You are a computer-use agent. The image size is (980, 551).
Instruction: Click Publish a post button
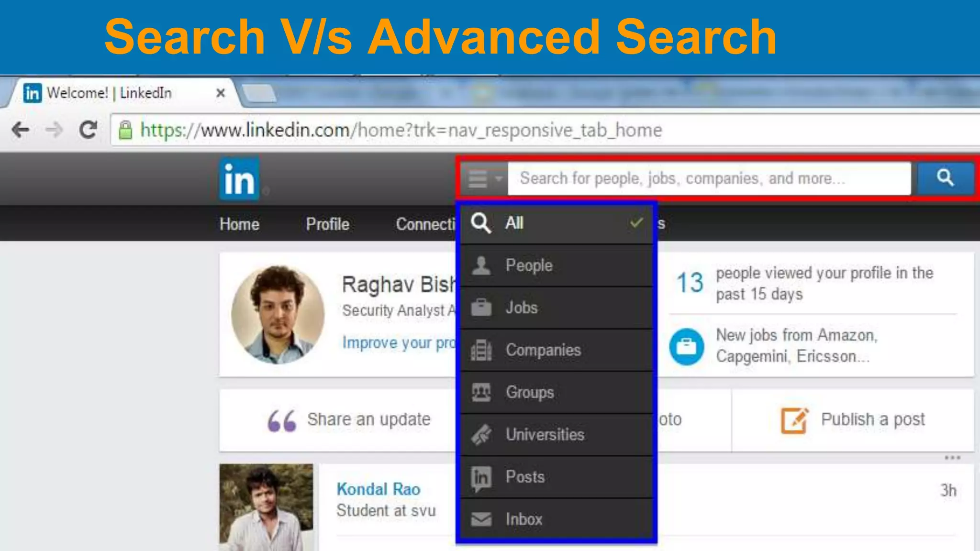click(x=853, y=420)
